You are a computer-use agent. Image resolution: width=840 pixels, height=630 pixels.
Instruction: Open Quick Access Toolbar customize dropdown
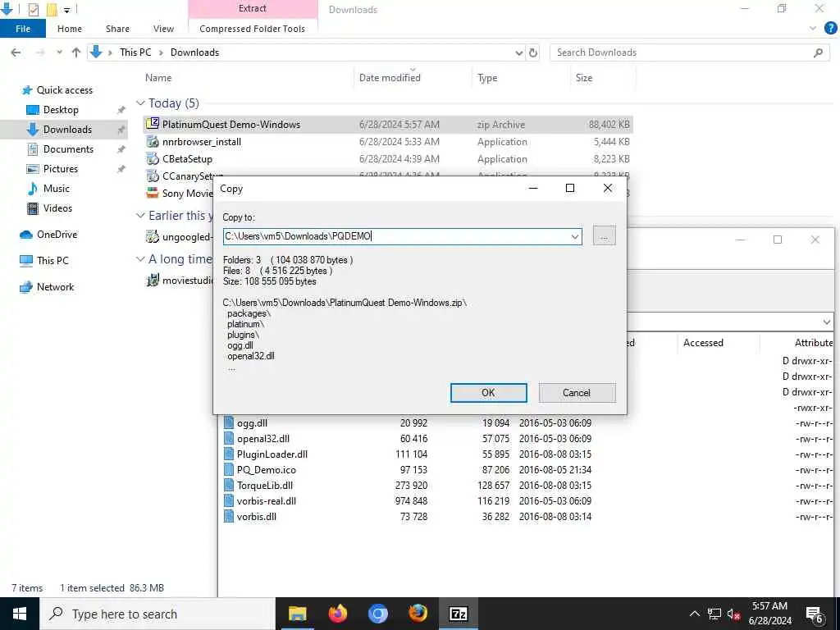[66, 10]
